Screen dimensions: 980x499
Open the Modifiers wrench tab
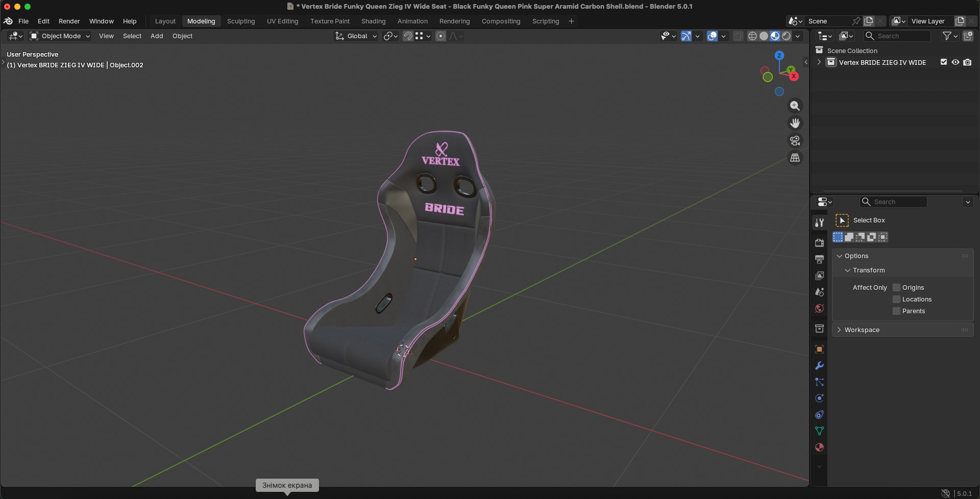click(819, 365)
